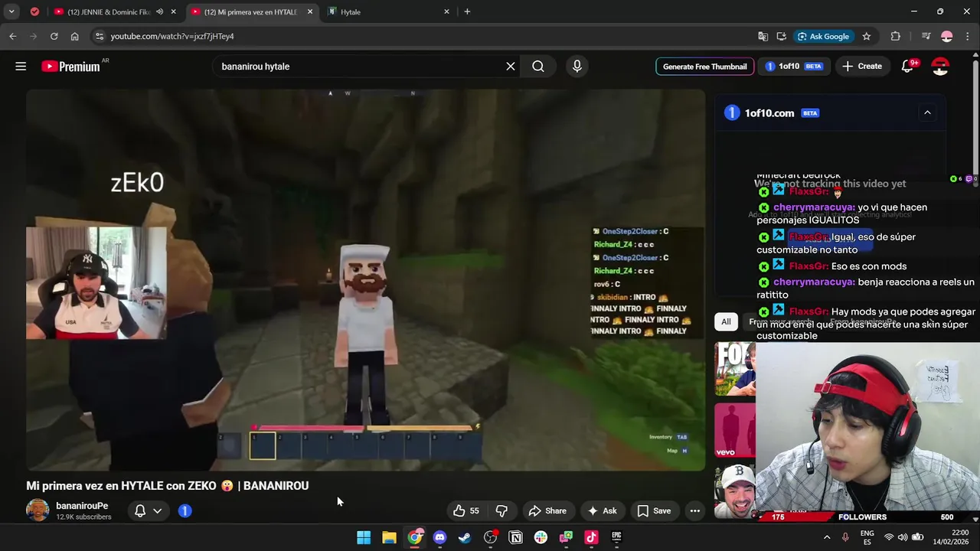Screen dimensions: 980x551
Task: Go to YouTube Premium home logo
Action: [x=71, y=67]
